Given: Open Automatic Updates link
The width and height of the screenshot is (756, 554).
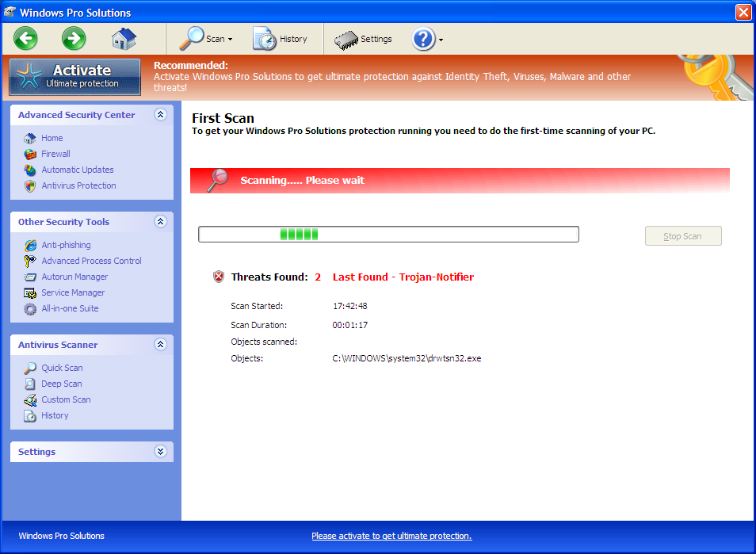Looking at the screenshot, I should [x=78, y=170].
